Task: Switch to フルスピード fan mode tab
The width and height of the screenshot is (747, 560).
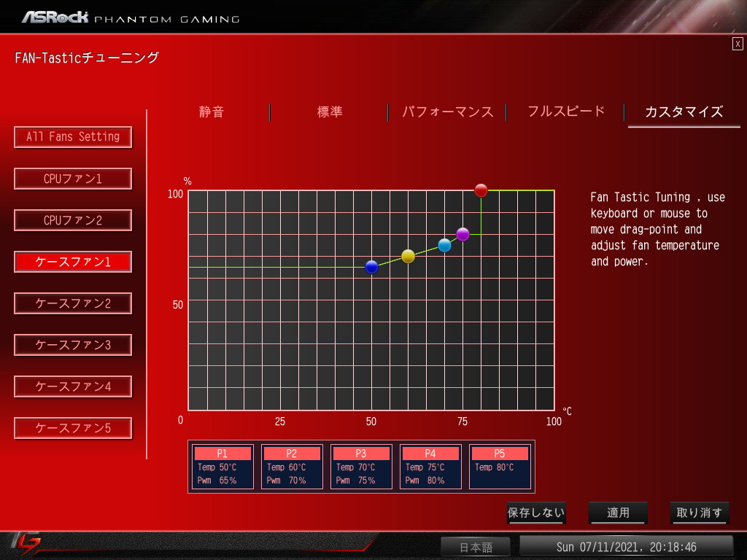Action: (x=565, y=112)
